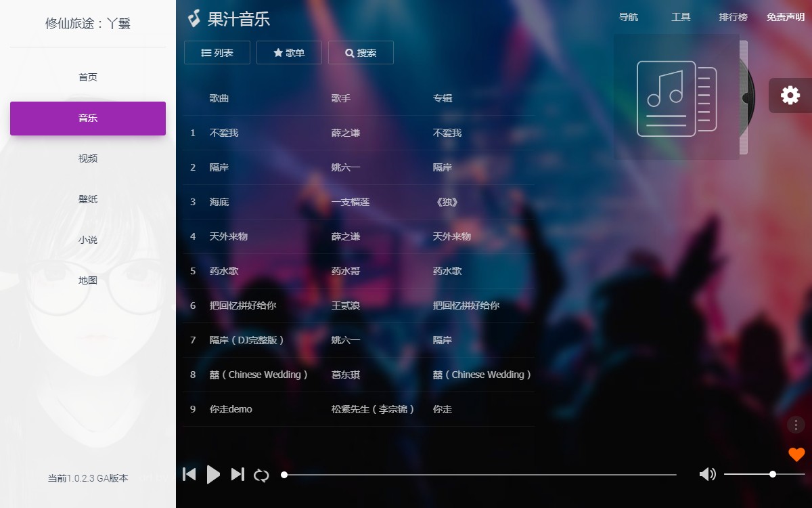
Task: Click artist 松紧先生（李宗锦）
Action: (x=374, y=409)
